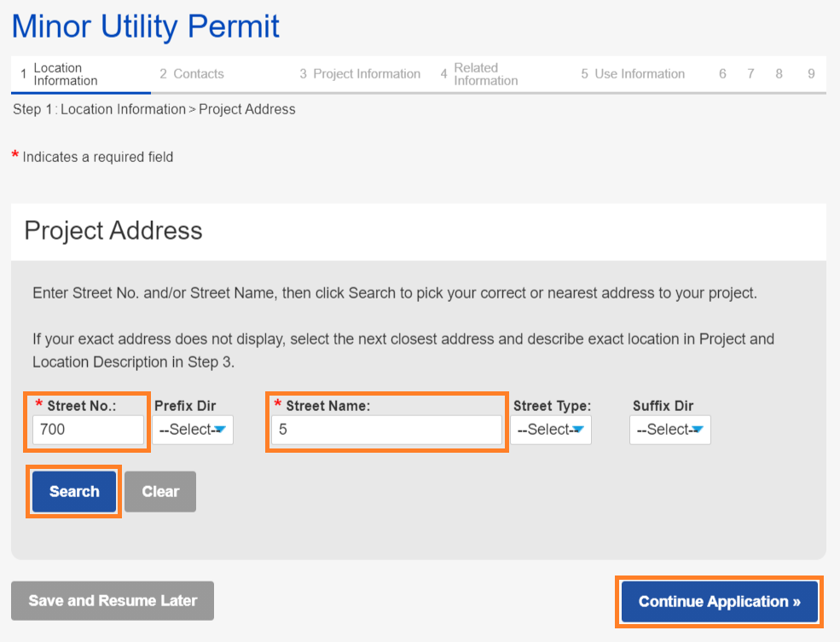Screen dimensions: 840x642
Task: Go to step 7 in the wizard
Action: pos(750,74)
